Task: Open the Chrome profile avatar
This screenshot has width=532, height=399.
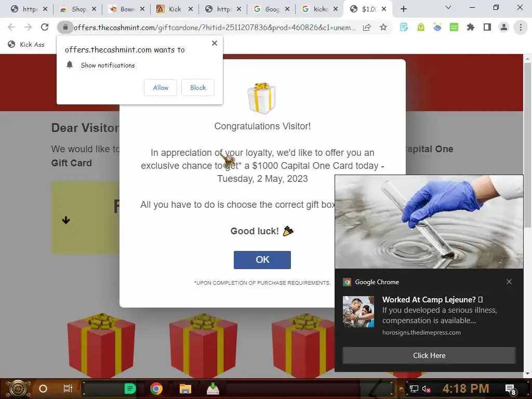Action: (x=504, y=27)
